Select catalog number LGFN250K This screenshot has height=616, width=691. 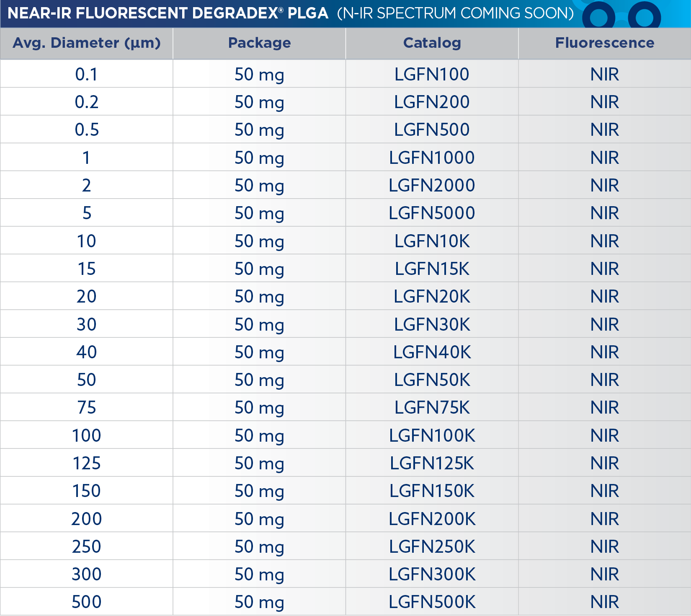pyautogui.click(x=432, y=546)
